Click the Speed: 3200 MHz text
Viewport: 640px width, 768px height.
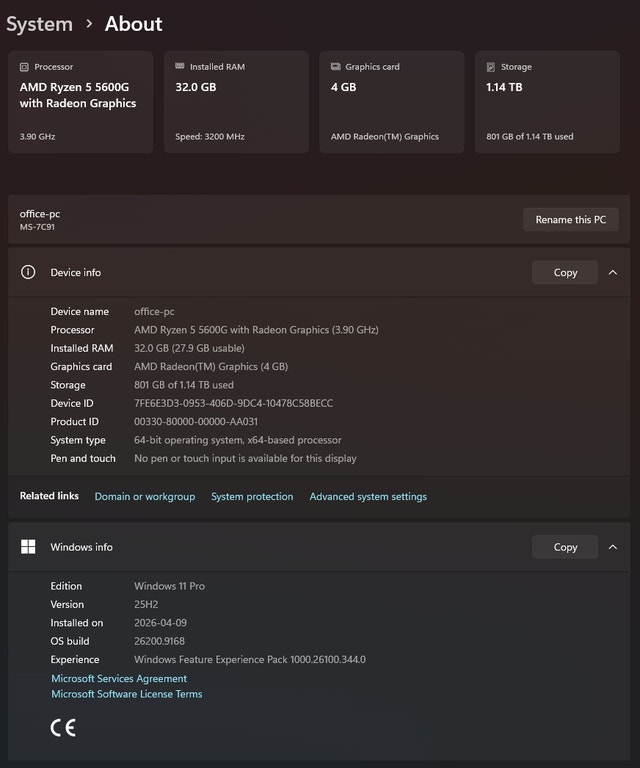[x=210, y=137]
